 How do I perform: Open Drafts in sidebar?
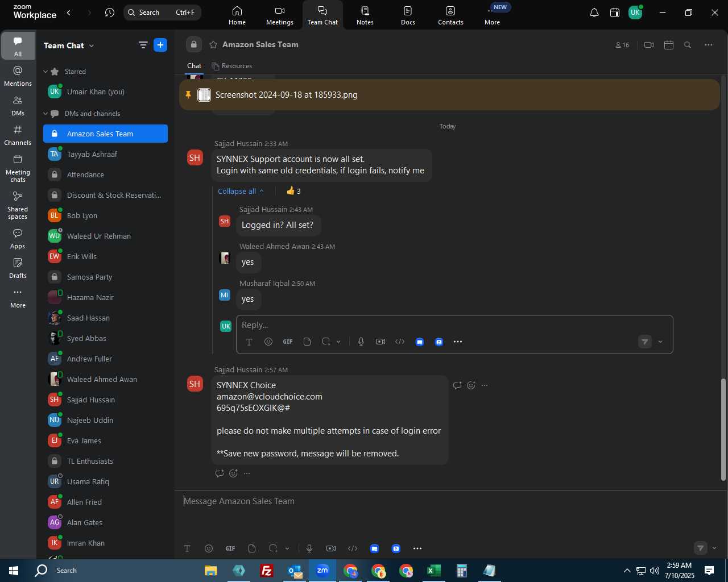18,268
